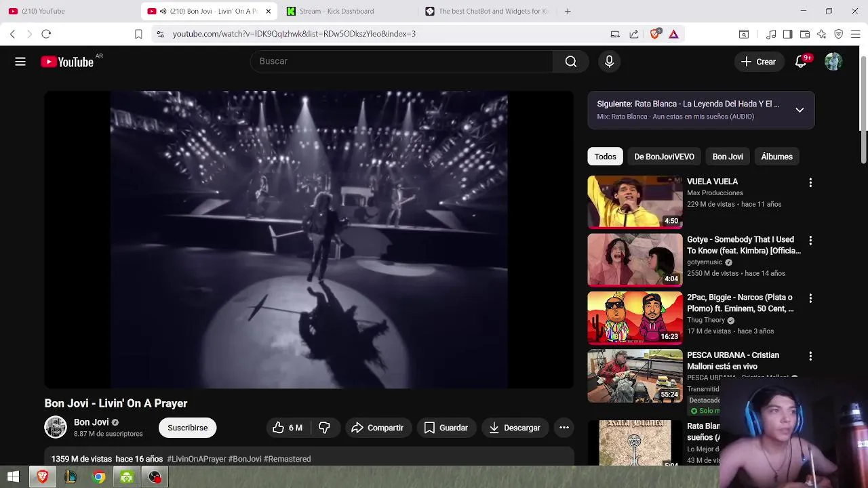This screenshot has width=868, height=488.
Task: Open Brave Shields lion icon
Action: pyautogui.click(x=654, y=34)
